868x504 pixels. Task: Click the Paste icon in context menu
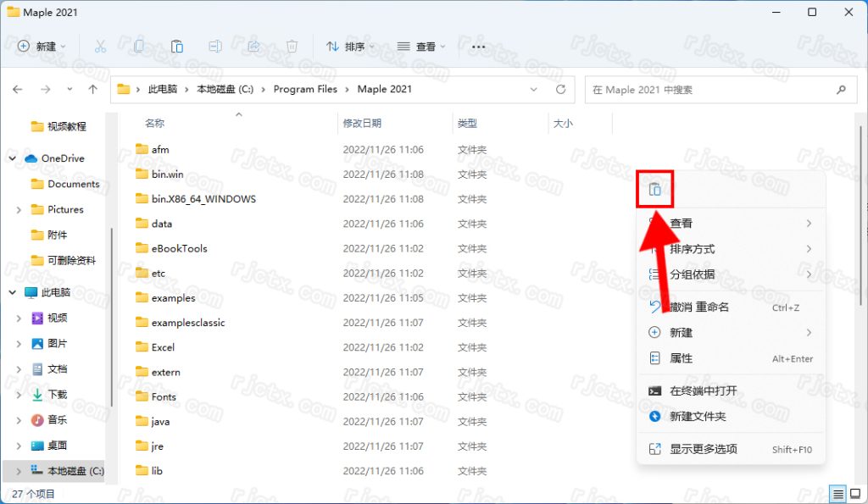pos(654,190)
